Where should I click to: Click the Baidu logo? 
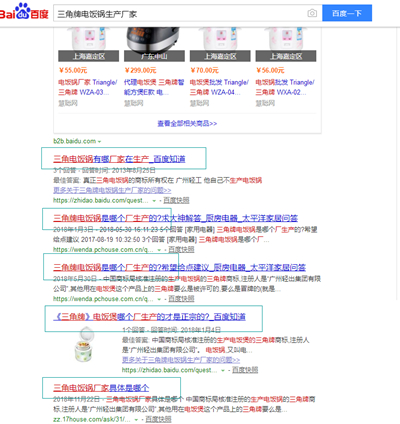pyautogui.click(x=24, y=12)
